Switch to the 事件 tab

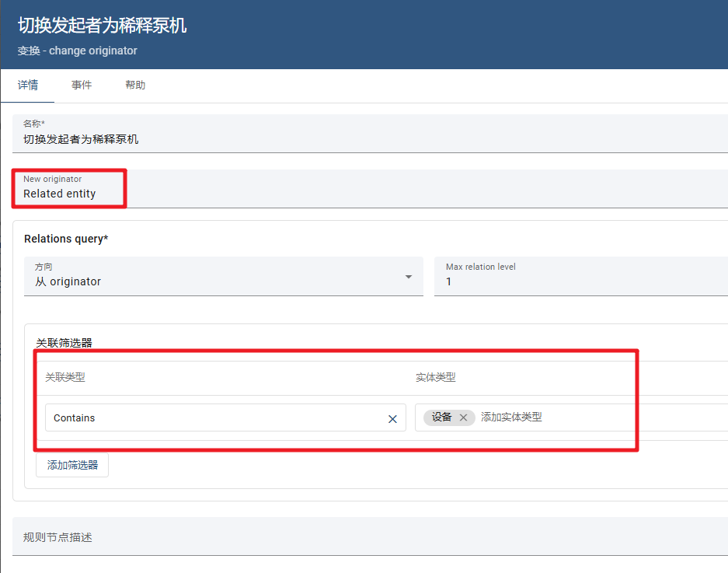pos(82,85)
